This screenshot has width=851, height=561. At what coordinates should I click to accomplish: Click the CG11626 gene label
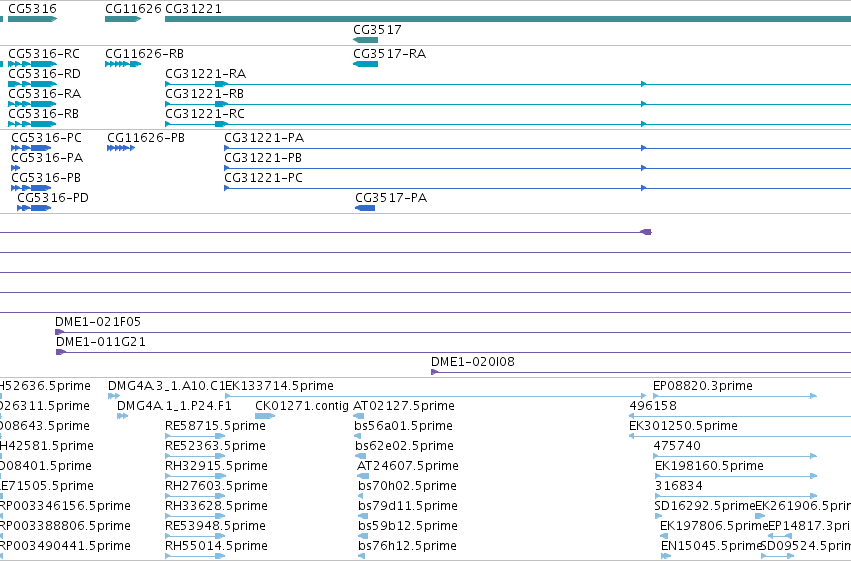[134, 9]
